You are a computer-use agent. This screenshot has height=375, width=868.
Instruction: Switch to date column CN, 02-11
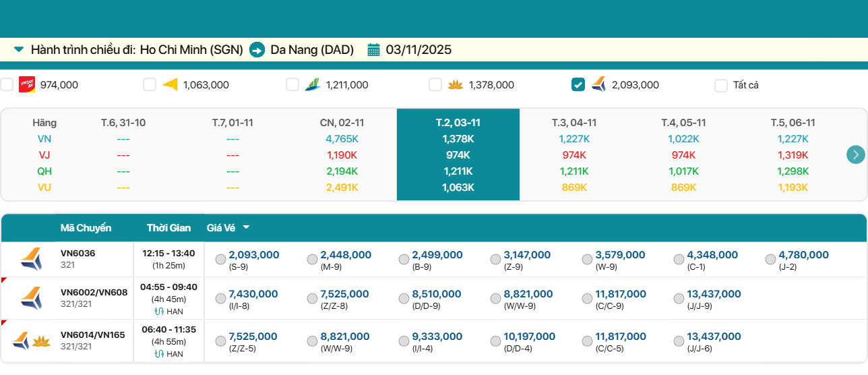[342, 123]
